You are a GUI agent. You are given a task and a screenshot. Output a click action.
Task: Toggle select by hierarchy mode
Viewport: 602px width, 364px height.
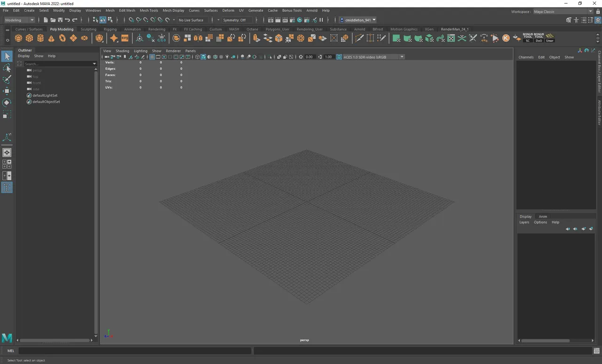coord(95,20)
